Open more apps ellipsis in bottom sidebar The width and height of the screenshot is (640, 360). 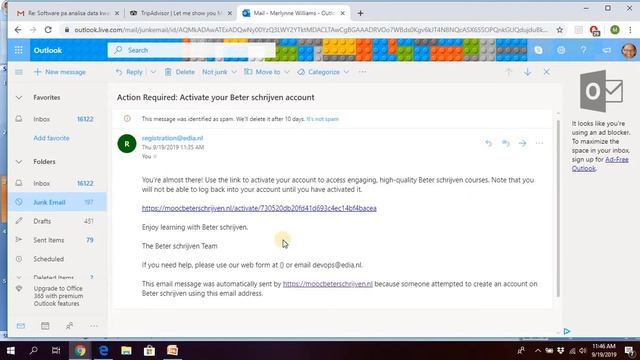tap(94, 326)
